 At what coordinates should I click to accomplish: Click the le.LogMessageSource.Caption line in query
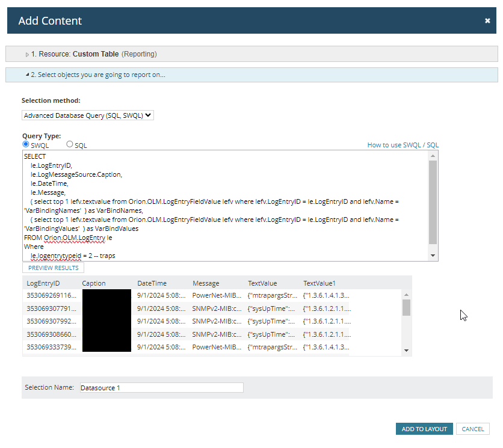pos(76,175)
